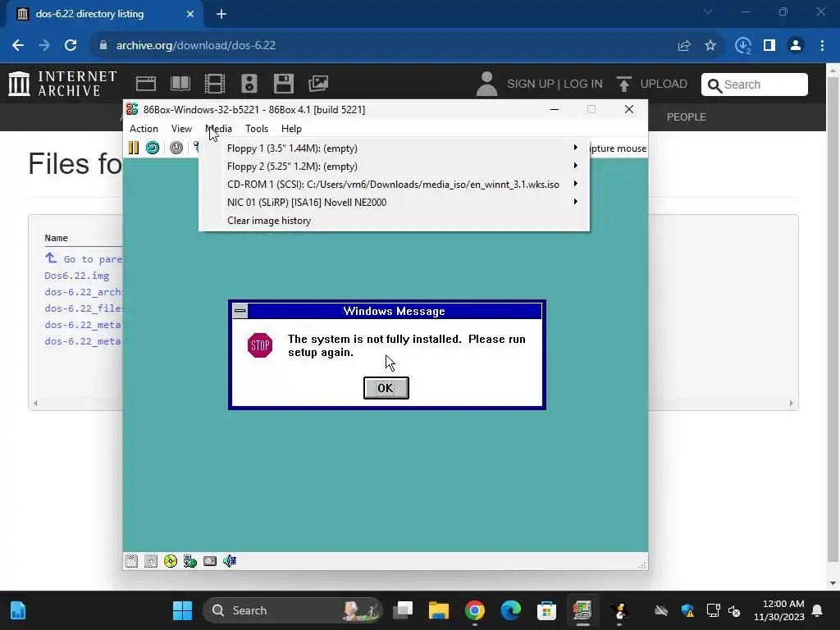Screen dimensions: 840x630
Task: Click right arrow of file listing scrollbar
Action: point(791,404)
